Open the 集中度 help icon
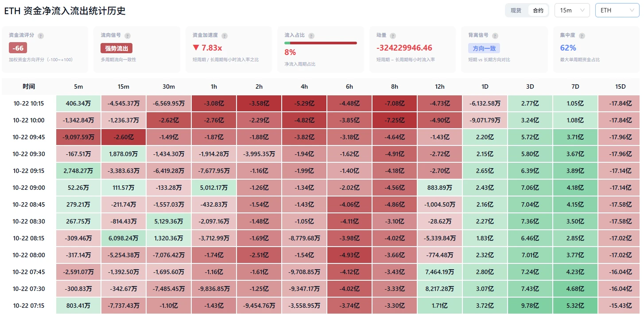Screen dimensions: 644x314 pyautogui.click(x=582, y=35)
